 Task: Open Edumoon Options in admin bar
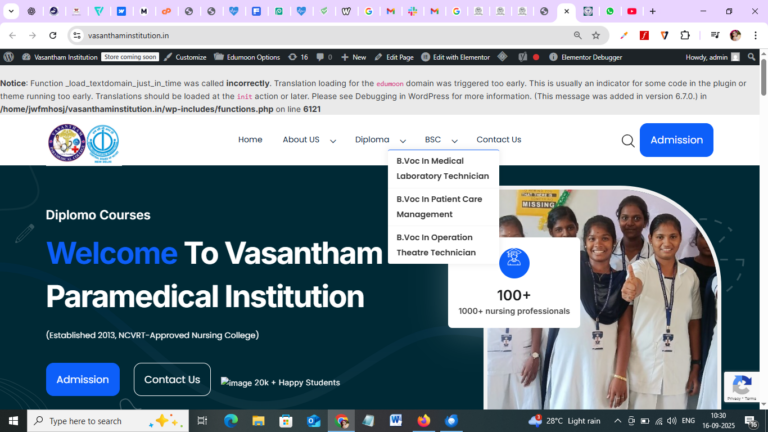[247, 57]
